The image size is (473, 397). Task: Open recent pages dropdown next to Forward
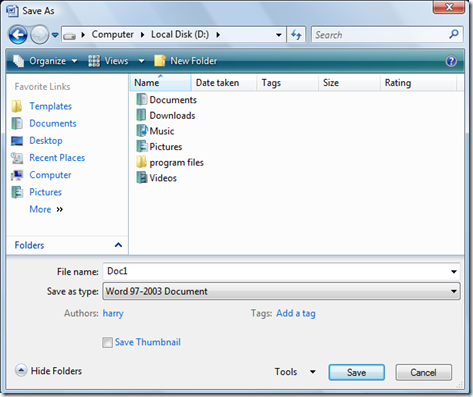coord(55,35)
